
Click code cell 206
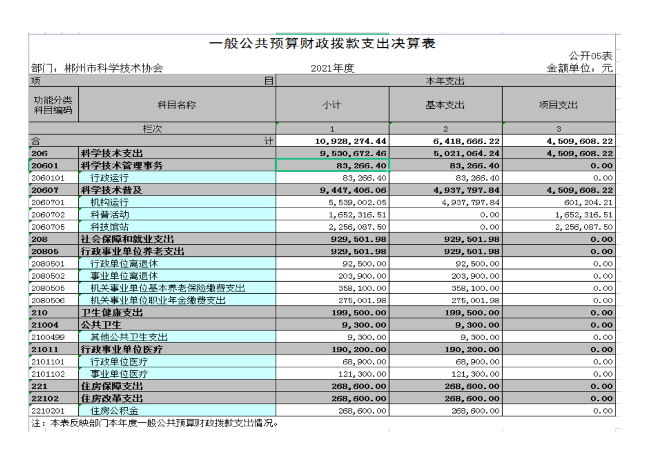pos(53,153)
